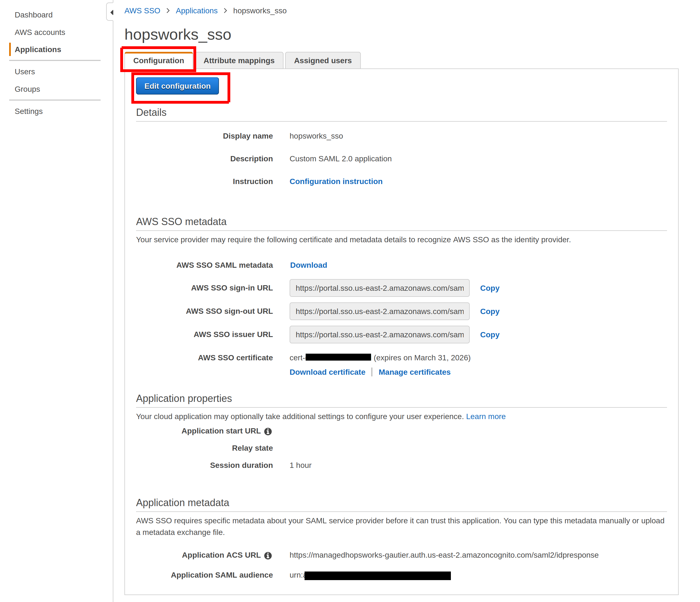Switch to the Configuration tab
This screenshot has width=700, height=602.
[x=159, y=60]
